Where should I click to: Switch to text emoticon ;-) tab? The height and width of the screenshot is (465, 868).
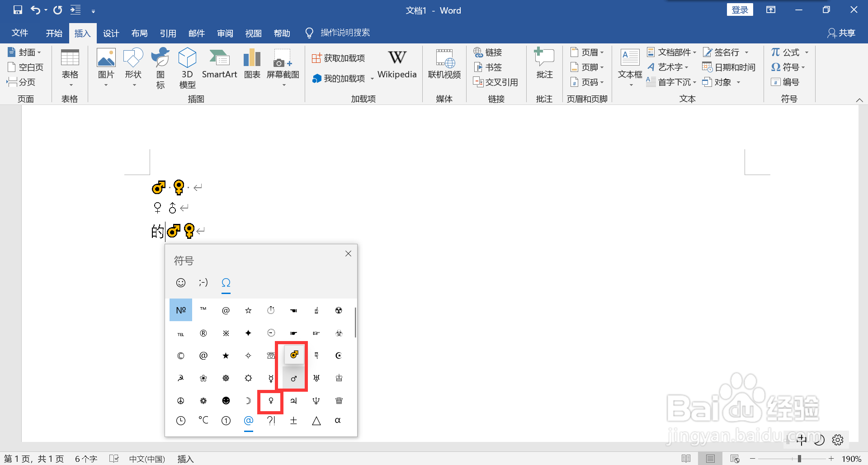coord(203,283)
